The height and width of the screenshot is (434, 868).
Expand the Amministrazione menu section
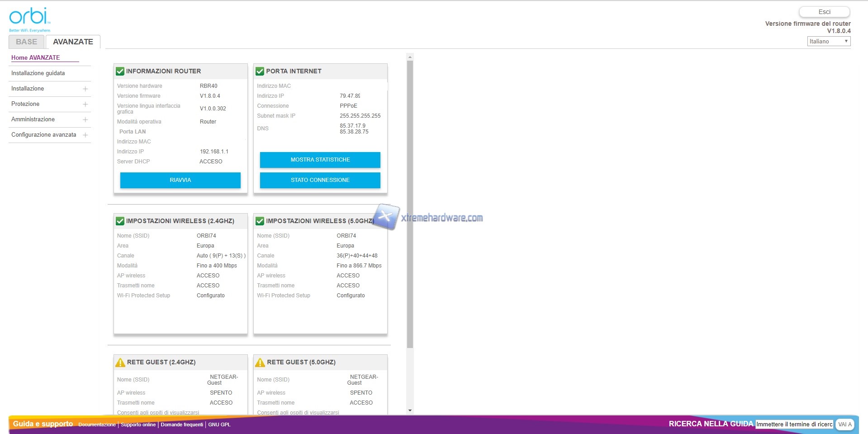[85, 119]
